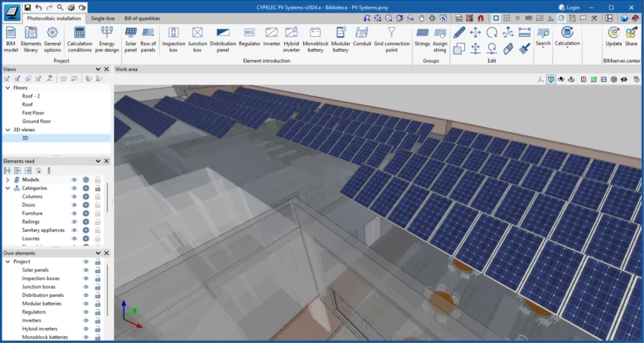This screenshot has width=644, height=343.
Task: Expand the Models tree node
Action: click(8, 180)
